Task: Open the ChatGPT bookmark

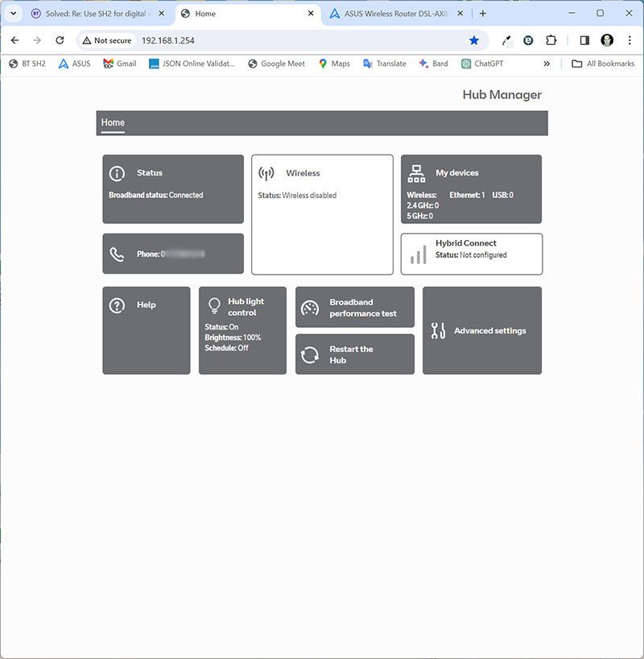Action: click(x=482, y=64)
